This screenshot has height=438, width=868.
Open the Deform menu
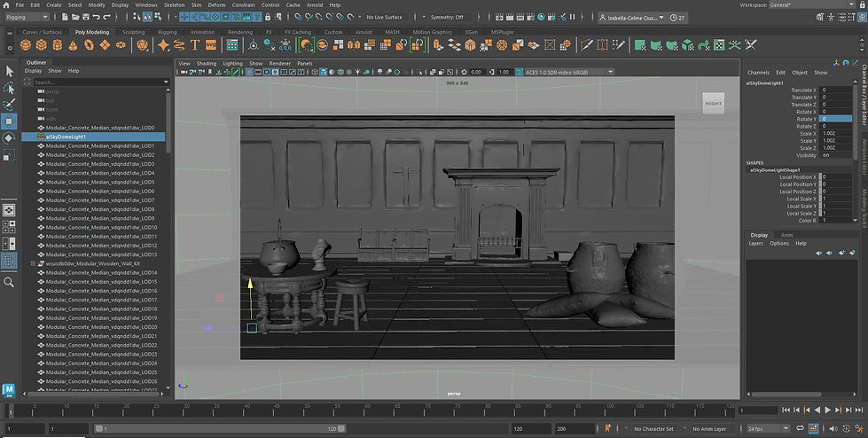click(x=216, y=5)
